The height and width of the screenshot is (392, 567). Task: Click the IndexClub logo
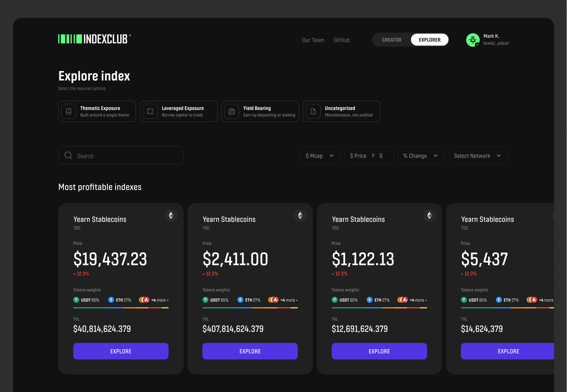tap(94, 39)
